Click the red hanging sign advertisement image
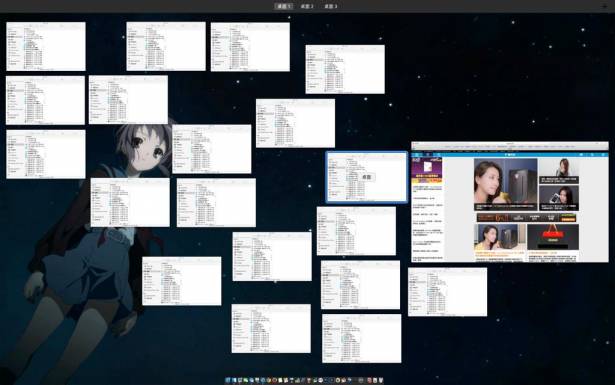Viewport: 615px width, 385px height. [x=553, y=236]
